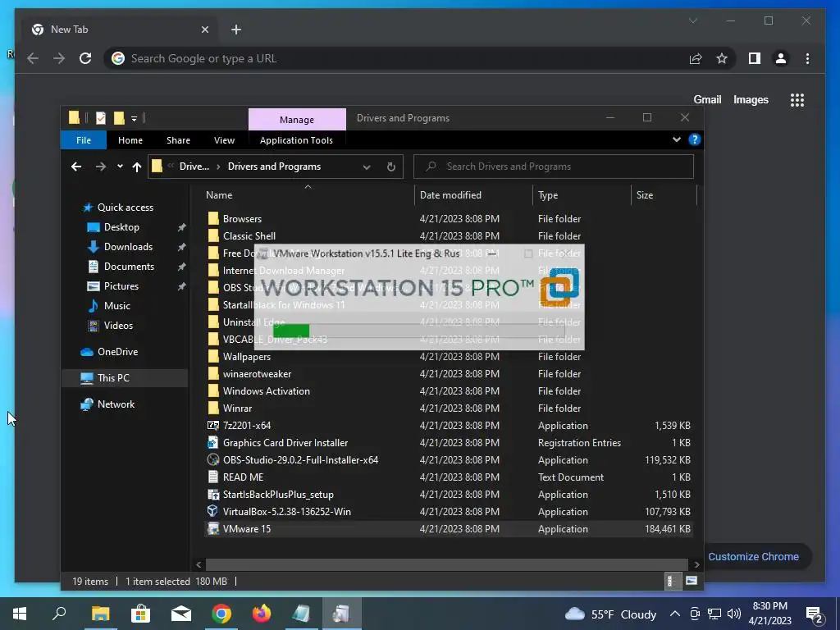The height and width of the screenshot is (630, 840).
Task: Show hidden system tray icons
Action: coord(675,614)
